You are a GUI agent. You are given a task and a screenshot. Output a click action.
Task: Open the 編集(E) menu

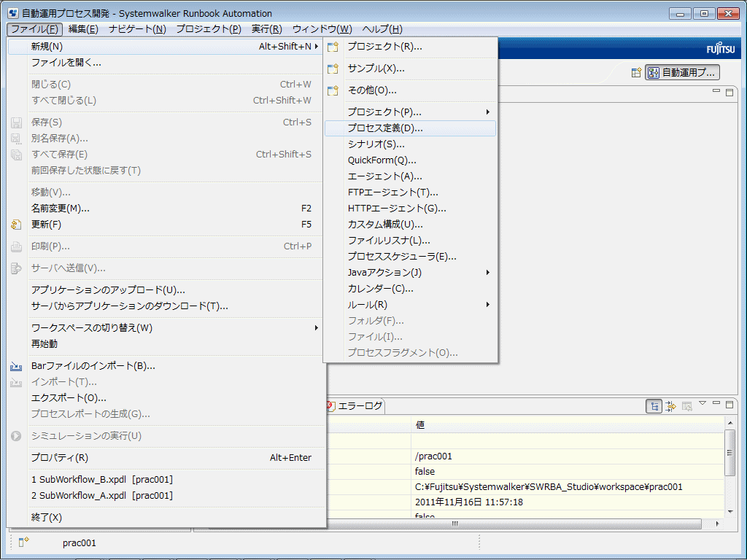(83, 29)
